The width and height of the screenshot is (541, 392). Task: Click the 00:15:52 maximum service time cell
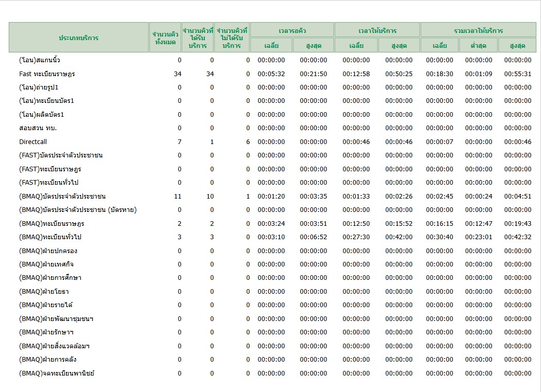click(x=399, y=223)
